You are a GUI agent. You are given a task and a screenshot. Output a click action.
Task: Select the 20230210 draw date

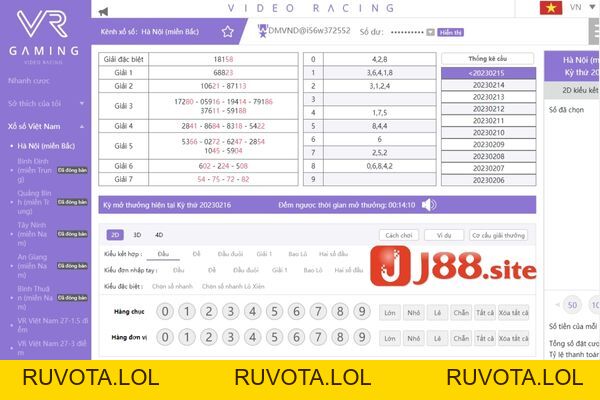(488, 132)
